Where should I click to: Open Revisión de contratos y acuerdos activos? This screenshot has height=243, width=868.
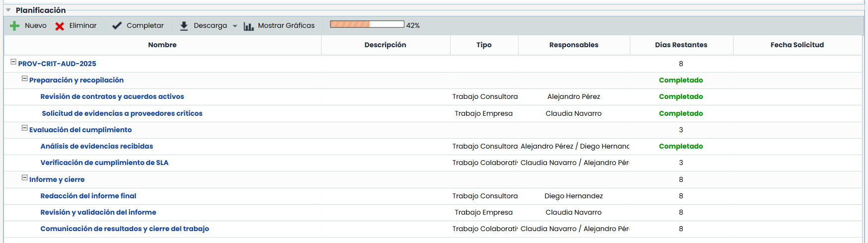point(112,97)
